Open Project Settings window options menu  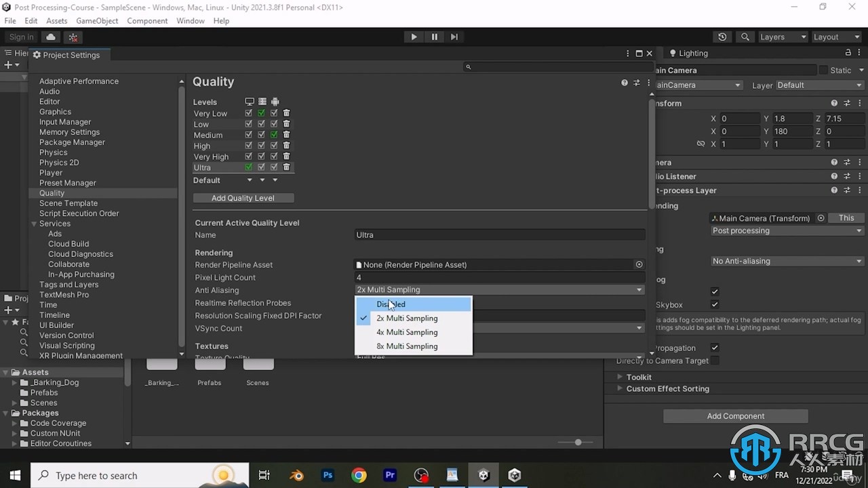[x=628, y=54]
